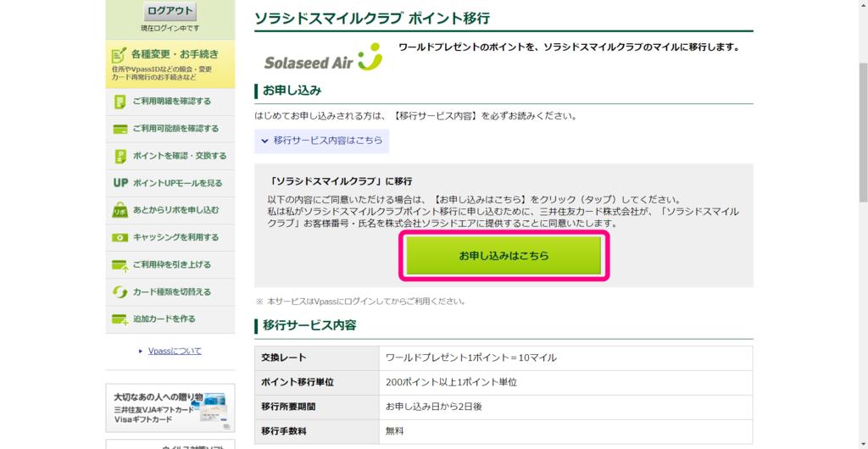Select あとからリボを申し込む
This screenshot has height=449, width=868.
(170, 211)
